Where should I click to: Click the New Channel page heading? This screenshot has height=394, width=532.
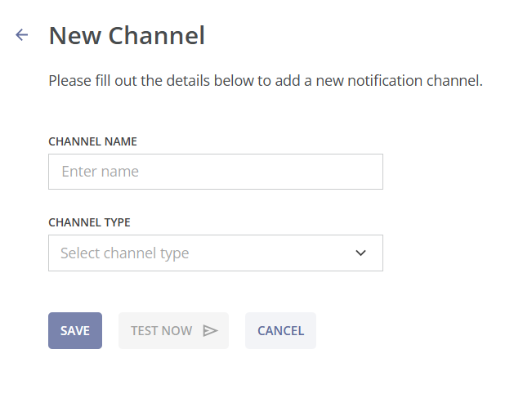pyautogui.click(x=127, y=35)
